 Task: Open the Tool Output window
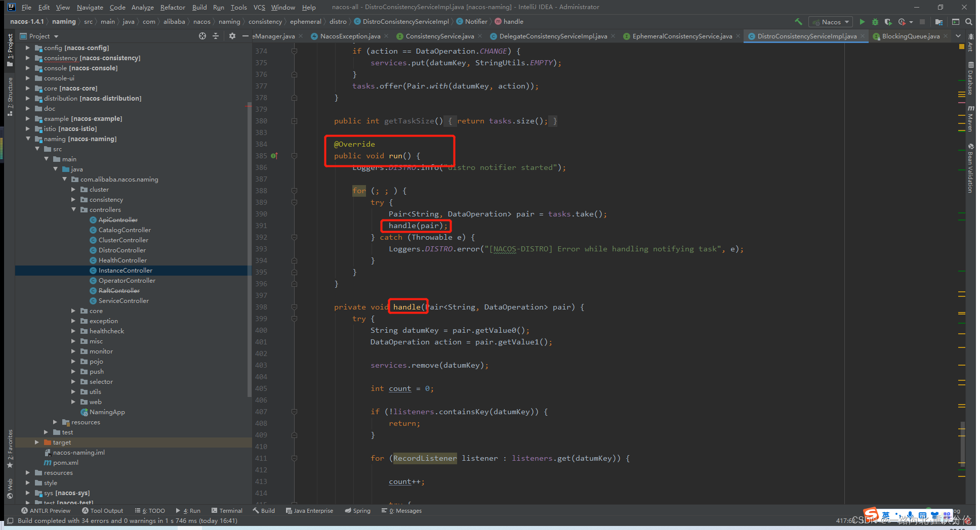[x=103, y=511]
